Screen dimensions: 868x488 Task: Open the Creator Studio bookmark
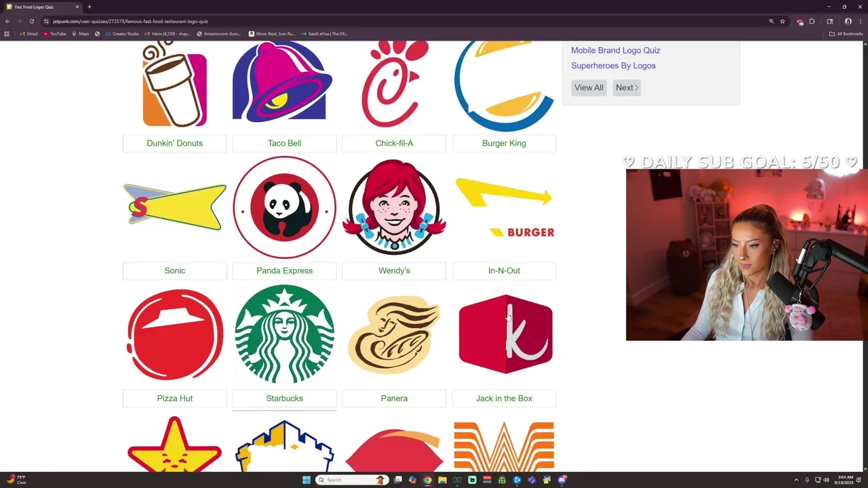click(x=122, y=33)
